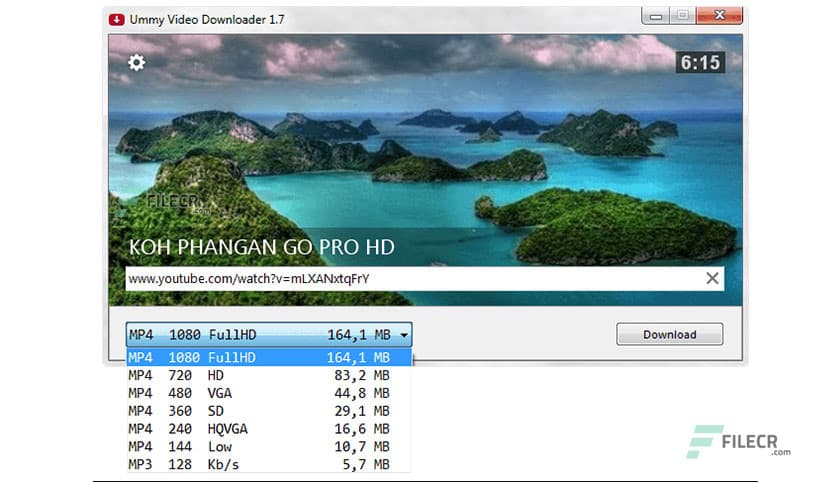
Task: Minimize the Ummy Video Downloader window
Action: 656,15
